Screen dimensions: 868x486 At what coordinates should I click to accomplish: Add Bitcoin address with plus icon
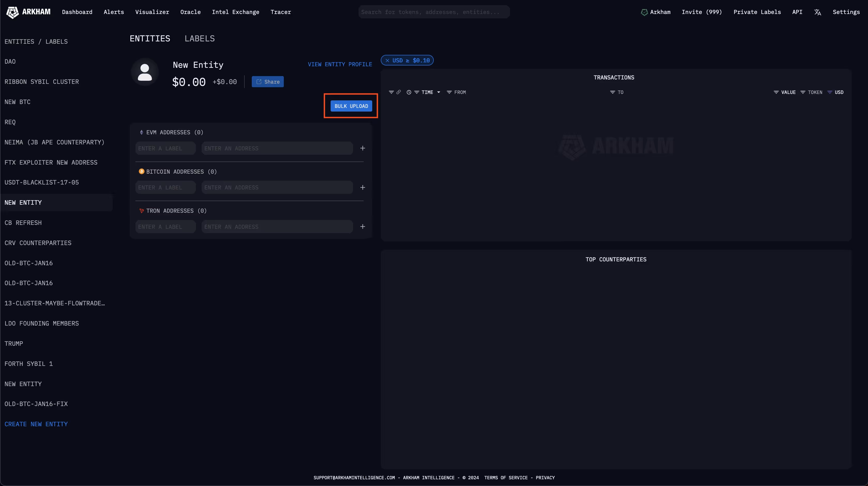click(x=363, y=188)
